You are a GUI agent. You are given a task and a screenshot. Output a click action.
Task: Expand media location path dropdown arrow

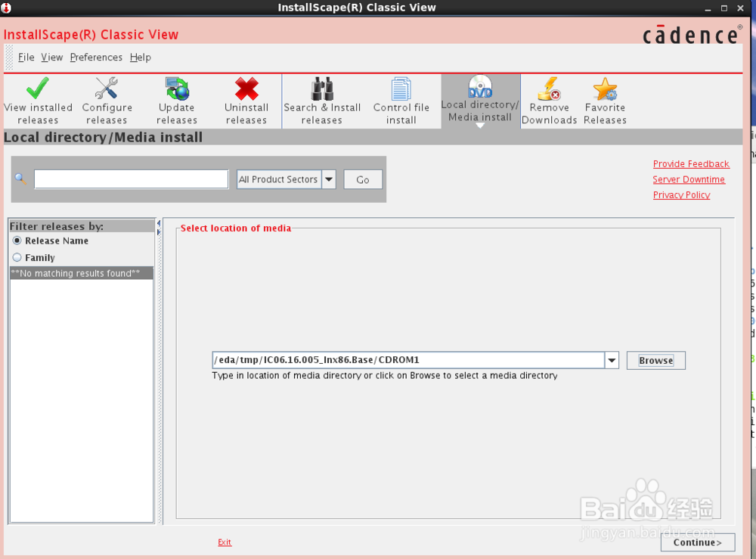[x=612, y=360]
